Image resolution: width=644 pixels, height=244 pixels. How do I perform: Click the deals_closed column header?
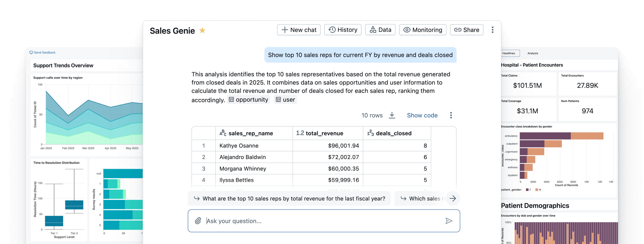(x=397, y=133)
